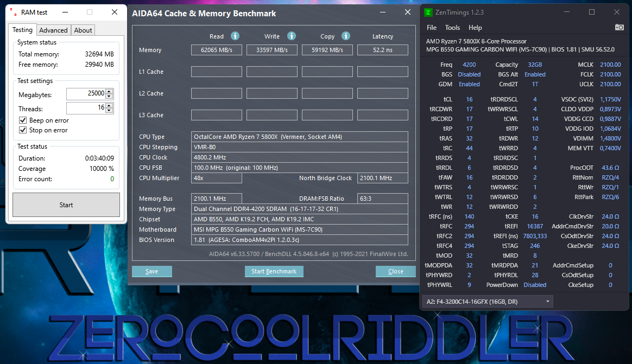Toggle the Beep on error checkbox
Viewport: 632px width, 364px height.
23,120
